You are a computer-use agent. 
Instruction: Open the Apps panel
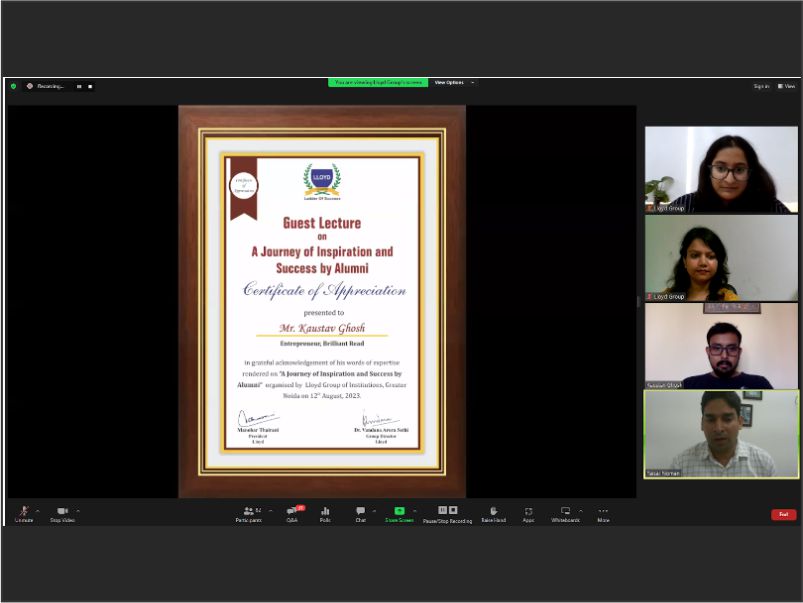coord(529,514)
